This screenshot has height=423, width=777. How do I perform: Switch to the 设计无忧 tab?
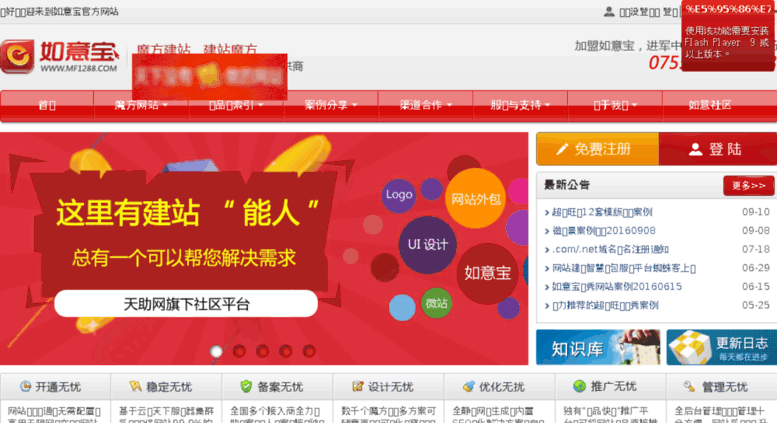388,386
